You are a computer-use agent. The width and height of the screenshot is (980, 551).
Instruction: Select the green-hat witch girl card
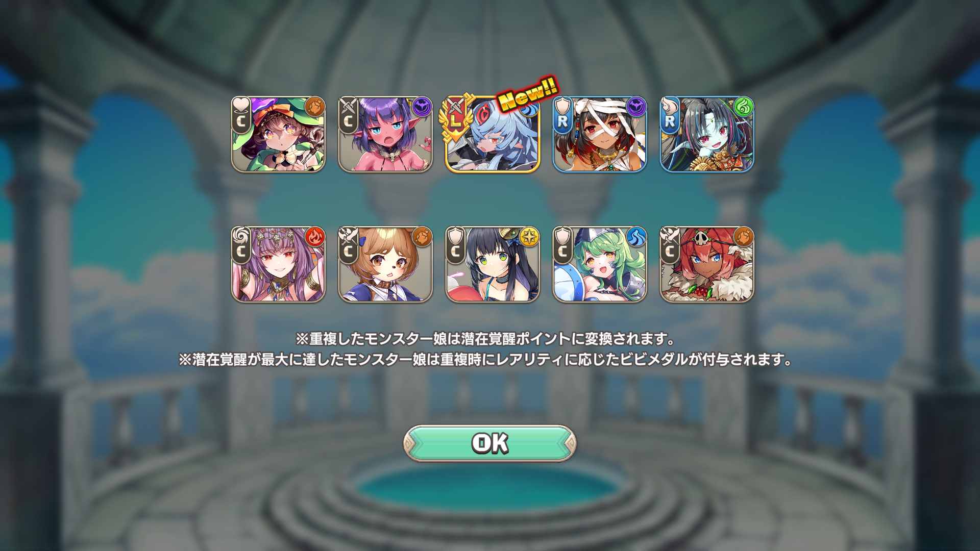coord(278,134)
